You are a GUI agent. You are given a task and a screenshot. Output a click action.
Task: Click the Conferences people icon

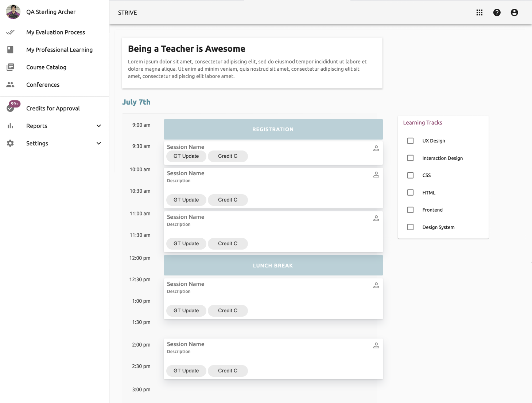10,85
